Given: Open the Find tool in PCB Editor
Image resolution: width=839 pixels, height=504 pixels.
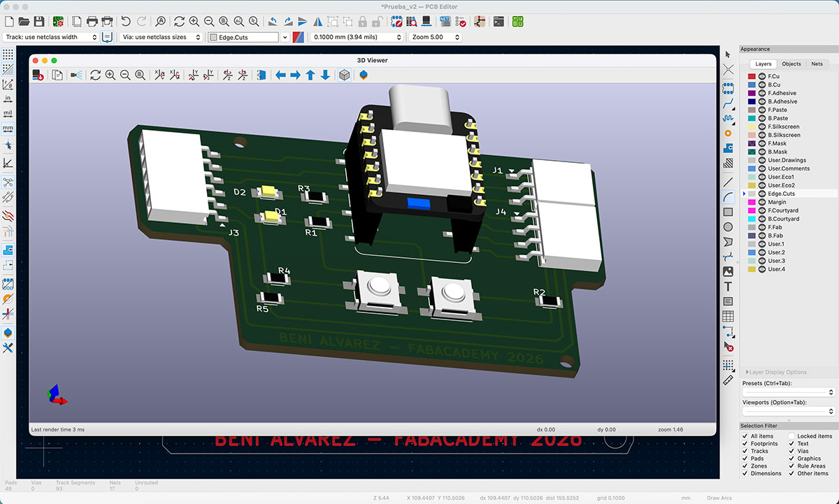Looking at the screenshot, I should coord(160,22).
